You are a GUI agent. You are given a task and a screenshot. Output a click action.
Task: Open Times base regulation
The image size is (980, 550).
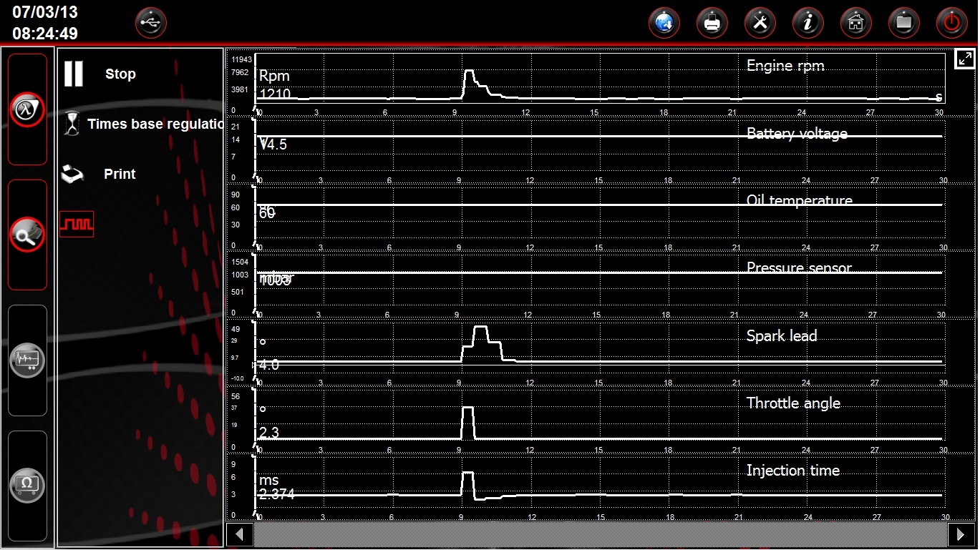click(143, 124)
